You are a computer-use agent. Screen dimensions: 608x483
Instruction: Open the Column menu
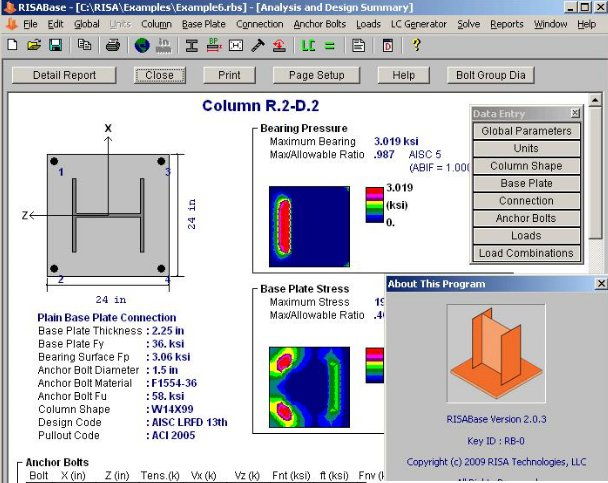click(156, 24)
